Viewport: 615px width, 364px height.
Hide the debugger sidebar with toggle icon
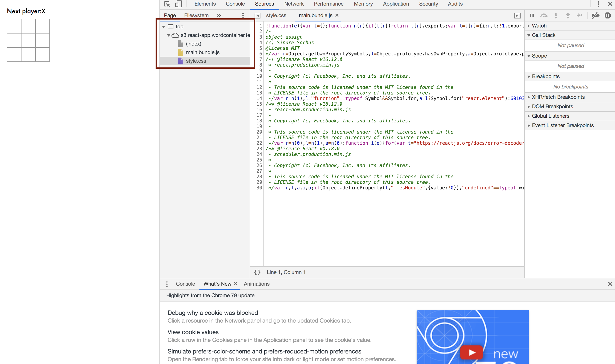pyautogui.click(x=518, y=16)
